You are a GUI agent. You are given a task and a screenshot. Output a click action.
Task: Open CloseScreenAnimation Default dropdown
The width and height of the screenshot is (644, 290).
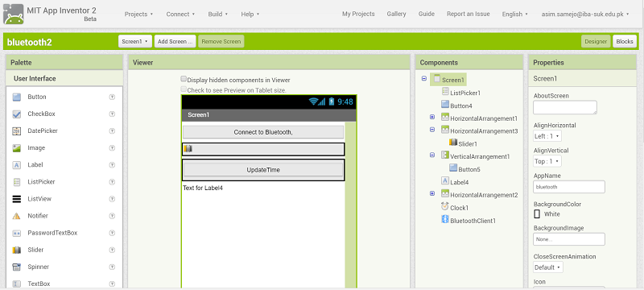point(548,267)
